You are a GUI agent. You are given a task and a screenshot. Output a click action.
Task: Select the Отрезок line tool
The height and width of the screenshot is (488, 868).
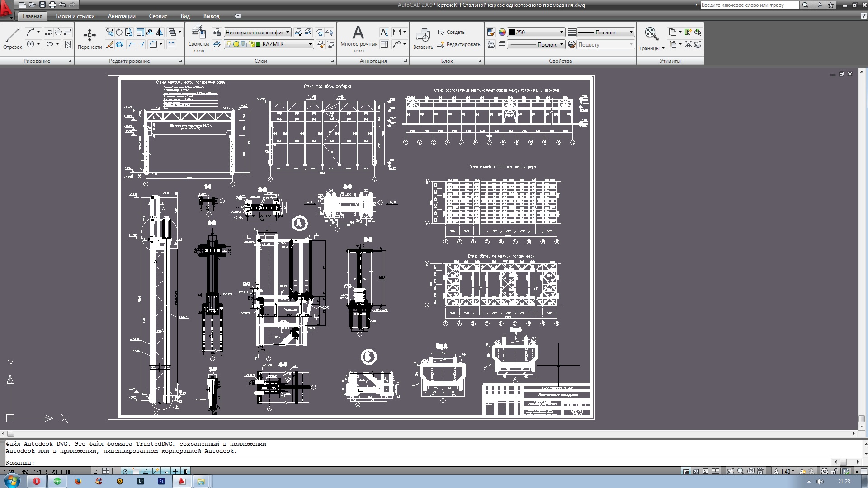pos(12,38)
